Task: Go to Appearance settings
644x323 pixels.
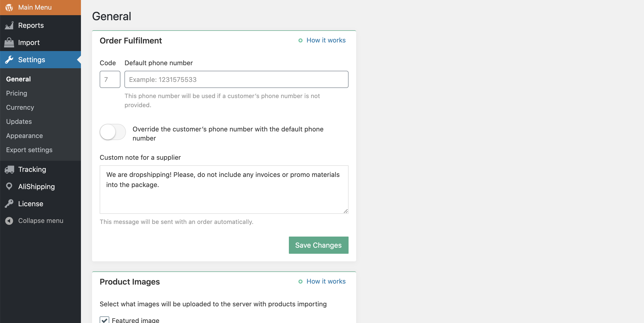Action: (25, 136)
